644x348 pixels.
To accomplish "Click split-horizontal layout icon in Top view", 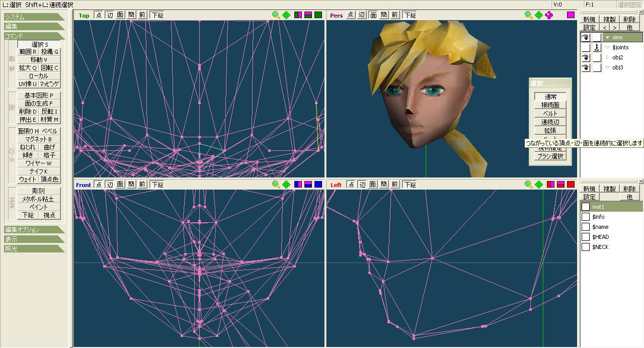I will click(298, 15).
